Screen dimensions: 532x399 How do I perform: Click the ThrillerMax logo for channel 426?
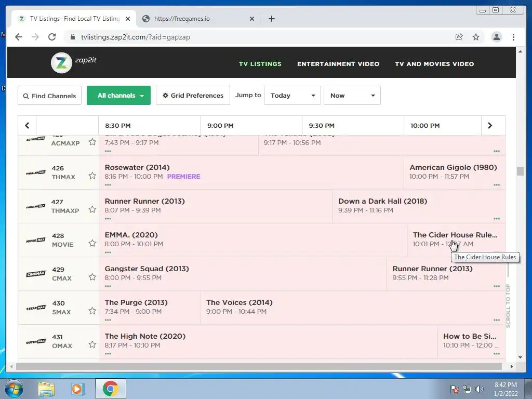tap(36, 172)
